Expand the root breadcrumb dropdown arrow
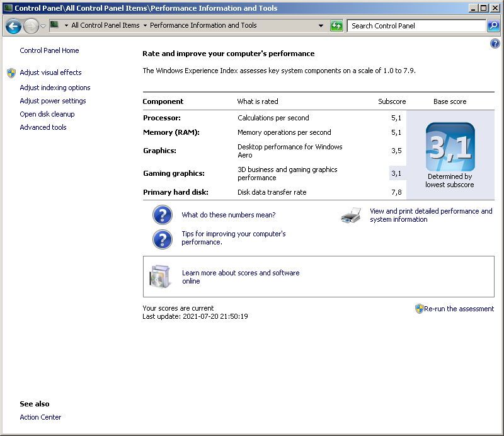504x436 pixels. (x=66, y=25)
